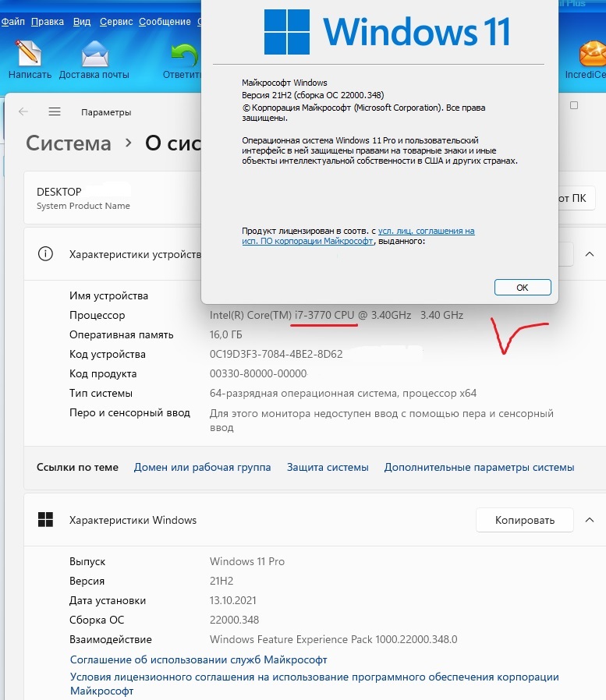
Task: Select the Windows 11 Pro edition value
Action: [247, 561]
